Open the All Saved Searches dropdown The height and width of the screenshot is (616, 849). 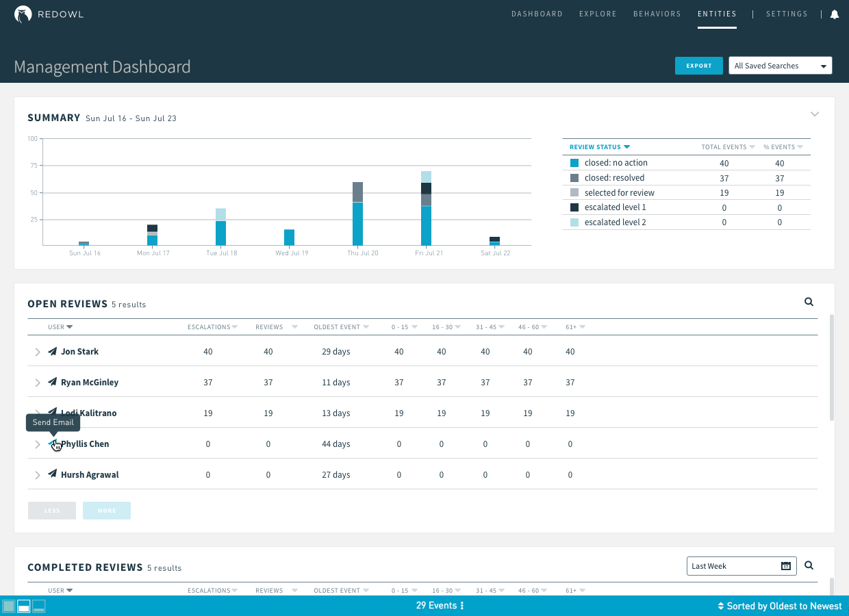click(780, 65)
